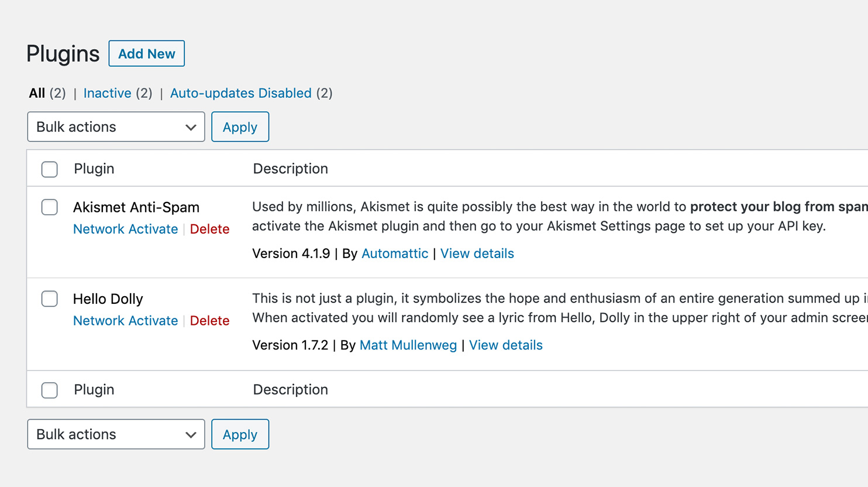The height and width of the screenshot is (487, 868).
Task: Click the Add New plugin button
Action: [147, 54]
